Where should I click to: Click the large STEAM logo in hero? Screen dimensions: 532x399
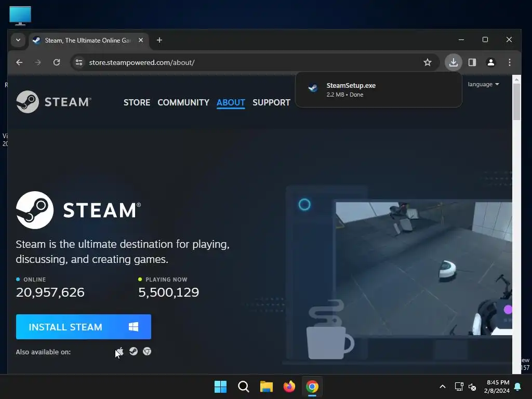78,210
